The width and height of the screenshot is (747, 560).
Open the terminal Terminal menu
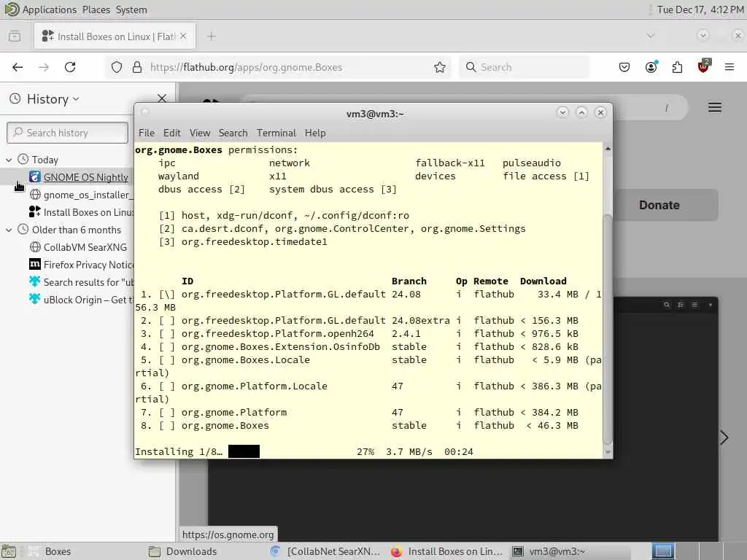(276, 133)
